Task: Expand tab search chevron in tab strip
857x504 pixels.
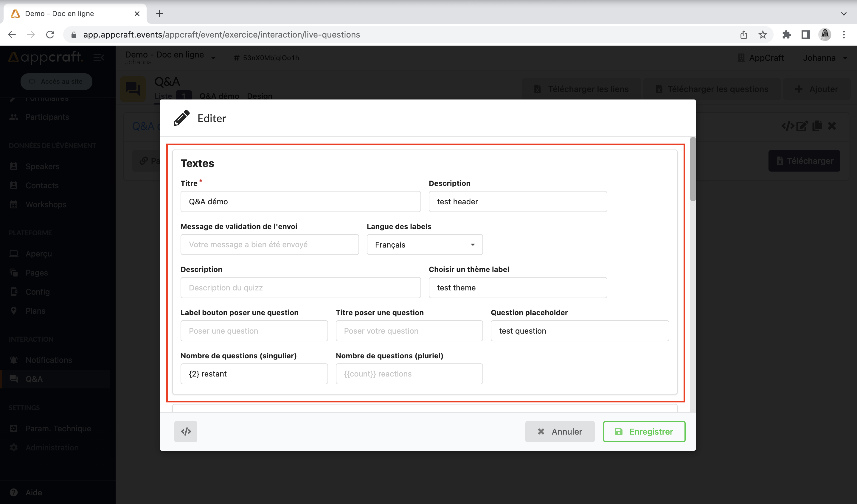Action: coord(843,14)
